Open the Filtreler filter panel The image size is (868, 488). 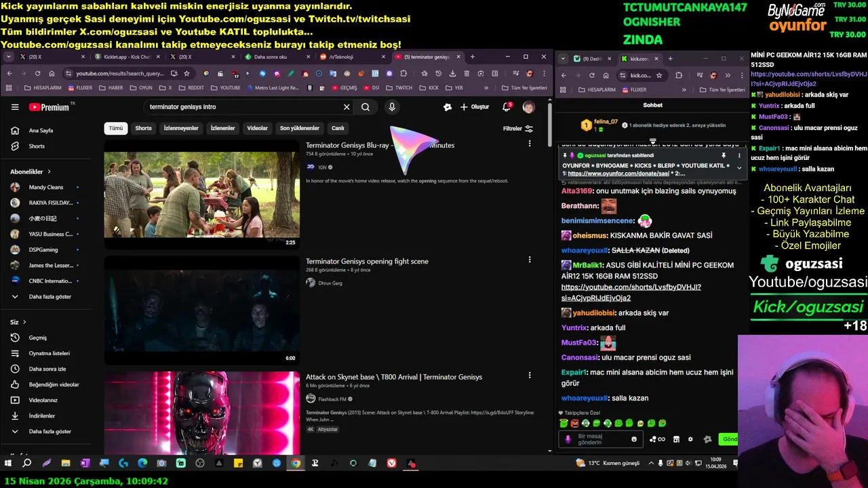point(518,129)
